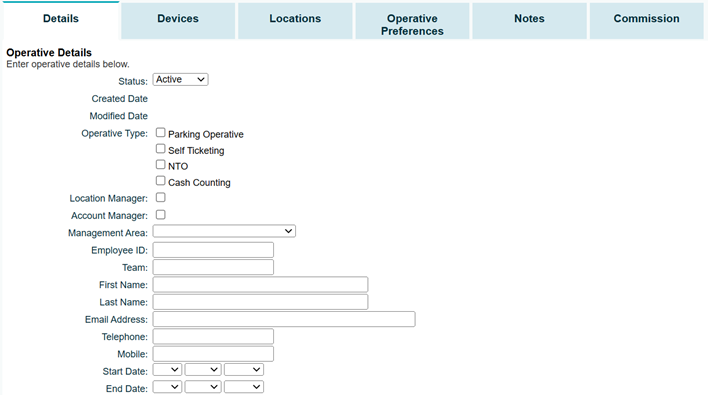Expand the Status dropdown showing Active
Viewport: 708px width, 395px height.
point(180,79)
